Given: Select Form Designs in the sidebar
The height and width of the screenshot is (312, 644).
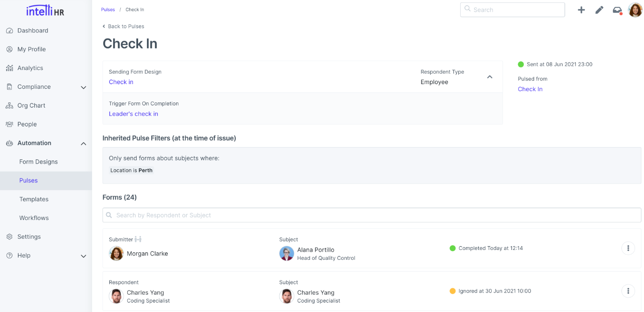Looking at the screenshot, I should 39,161.
